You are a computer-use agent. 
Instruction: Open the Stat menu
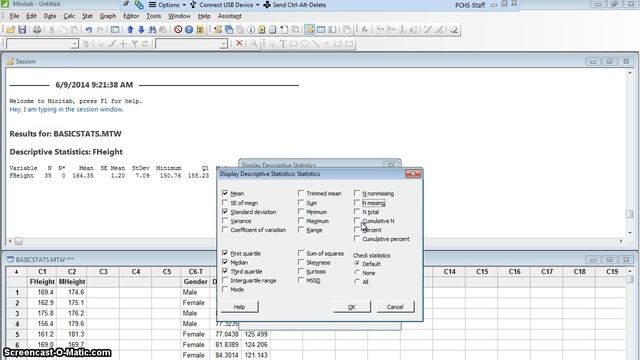[x=87, y=16]
